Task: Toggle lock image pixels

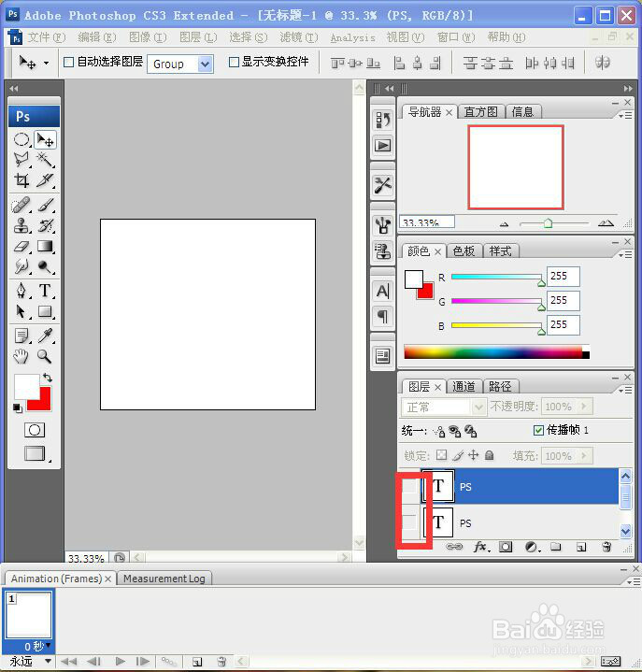Action: [x=458, y=455]
